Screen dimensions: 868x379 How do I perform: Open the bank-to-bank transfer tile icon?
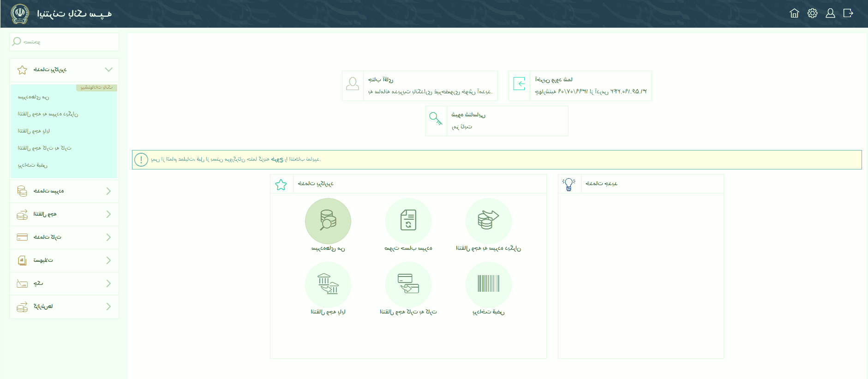[x=328, y=284]
